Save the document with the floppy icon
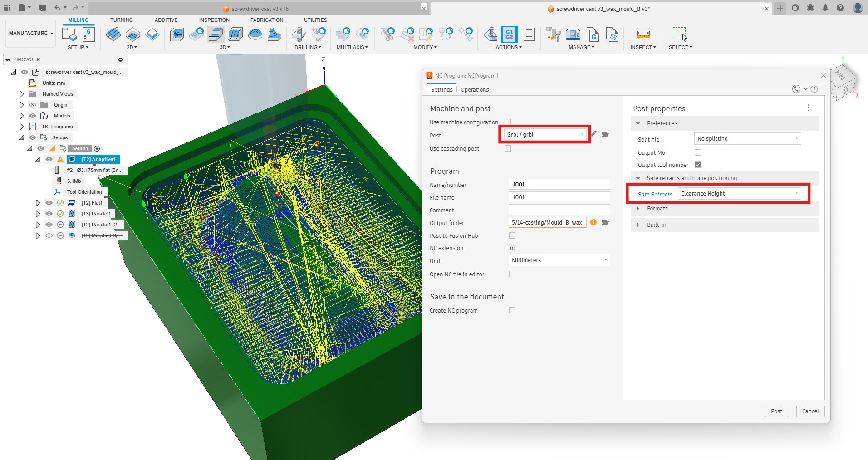The height and width of the screenshot is (460, 868). 42,8
